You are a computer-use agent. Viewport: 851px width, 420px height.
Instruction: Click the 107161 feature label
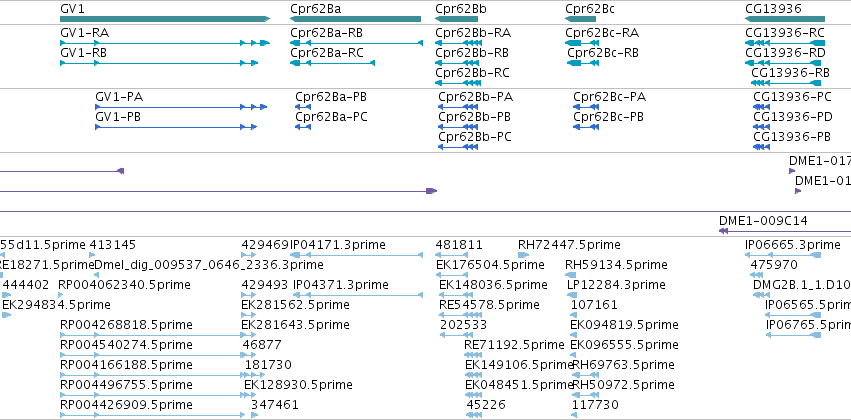tap(594, 305)
